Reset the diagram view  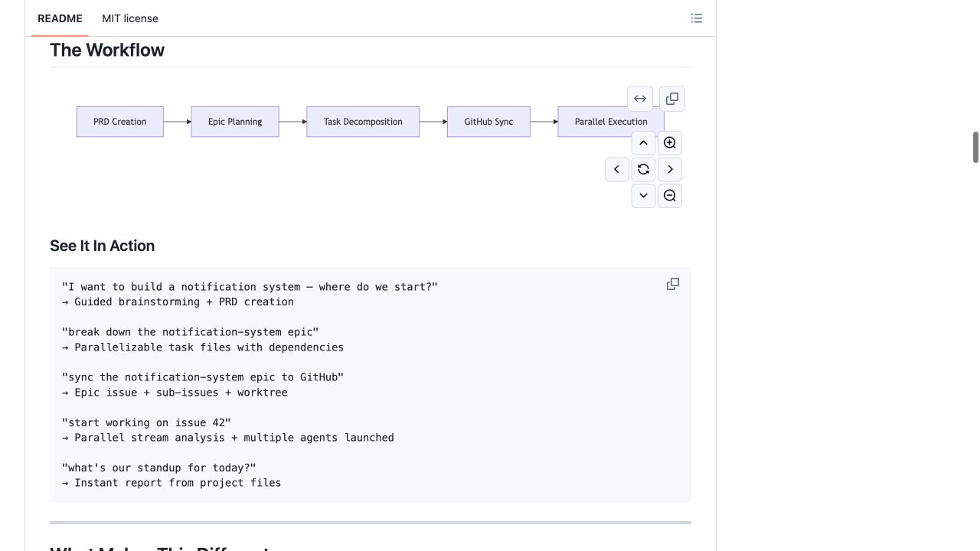click(643, 169)
